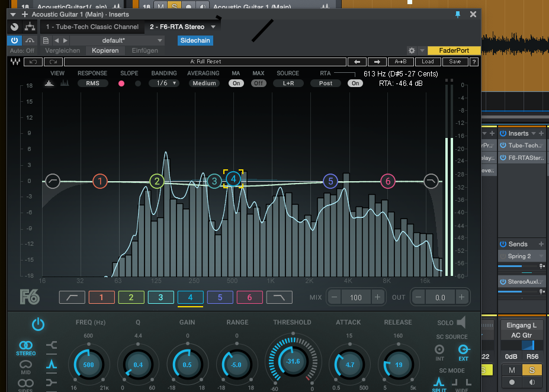The width and height of the screenshot is (549, 392).
Task: Select band 6 tab
Action: coord(250,297)
